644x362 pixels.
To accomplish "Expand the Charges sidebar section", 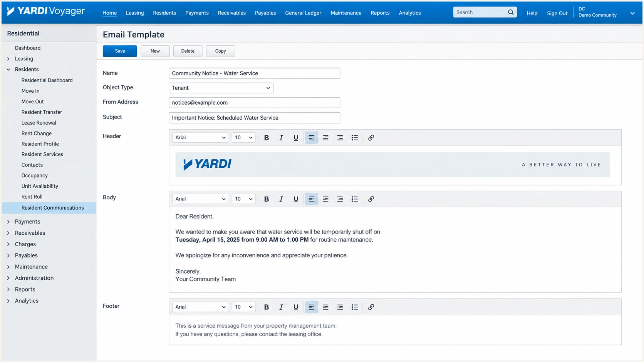I will [8, 244].
